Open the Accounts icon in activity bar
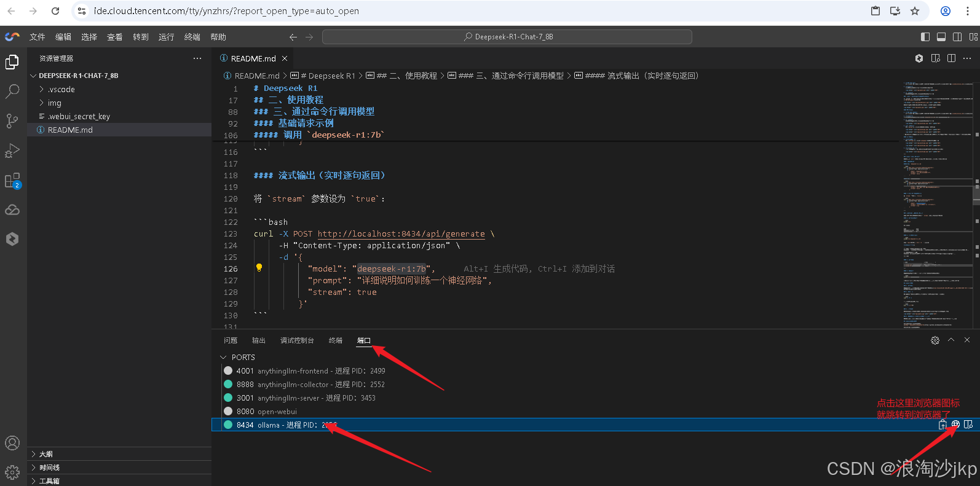Image resolution: width=980 pixels, height=486 pixels. pos(12,443)
